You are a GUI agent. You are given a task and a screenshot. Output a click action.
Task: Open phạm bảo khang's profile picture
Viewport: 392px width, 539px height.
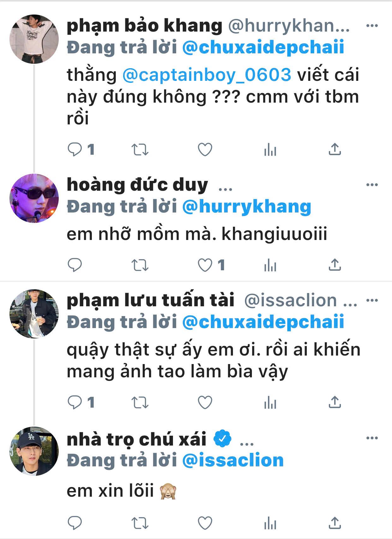34,39
